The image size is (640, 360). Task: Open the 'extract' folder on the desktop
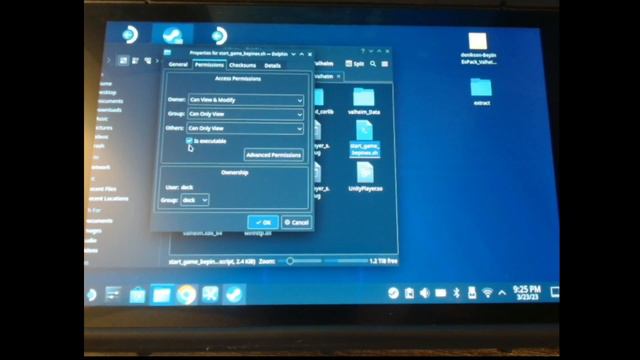point(481,92)
